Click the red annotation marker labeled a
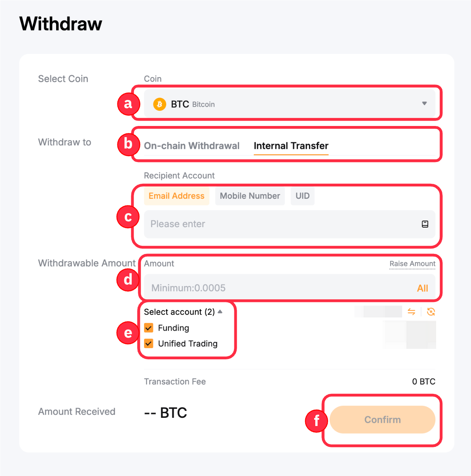471x476 pixels. (x=128, y=103)
